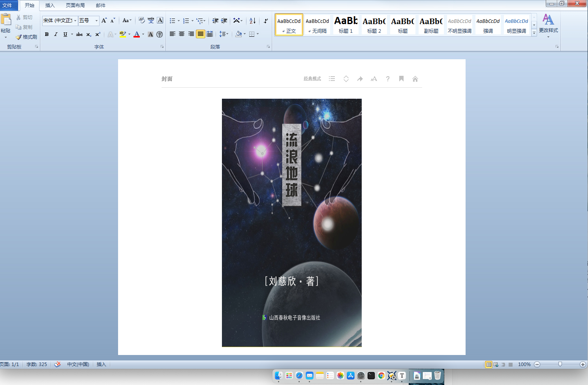The image size is (588, 385).
Task: Click the bookmark icon in reader header
Action: coord(401,79)
